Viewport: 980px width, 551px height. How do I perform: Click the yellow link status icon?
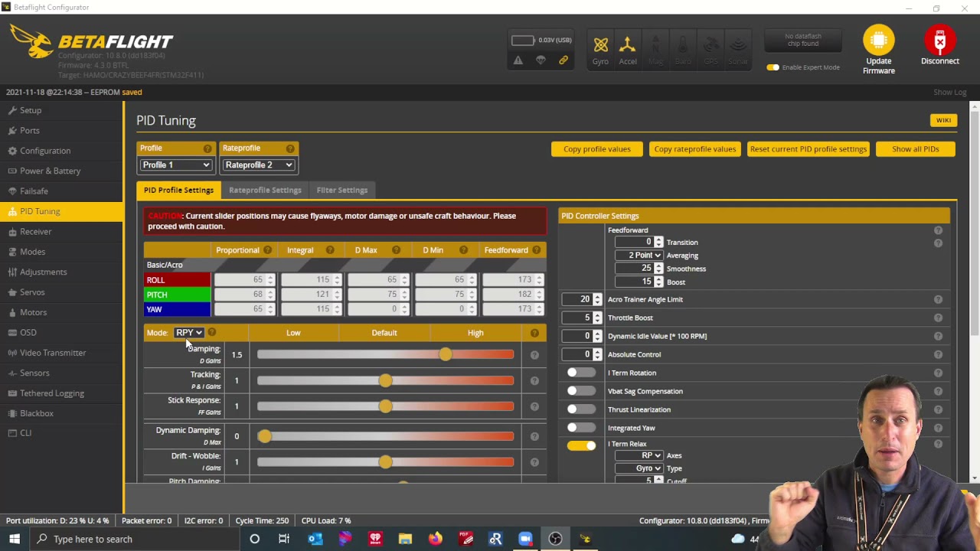pyautogui.click(x=563, y=60)
